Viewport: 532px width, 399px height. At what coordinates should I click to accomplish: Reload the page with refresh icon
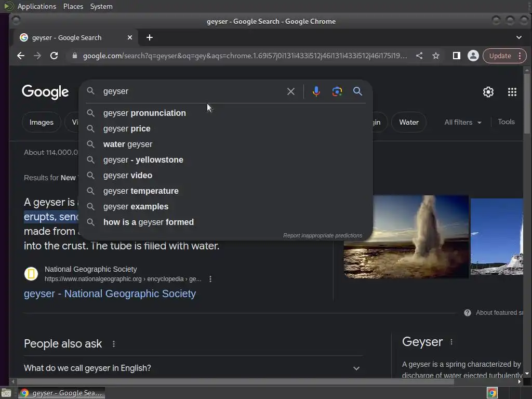(54, 56)
